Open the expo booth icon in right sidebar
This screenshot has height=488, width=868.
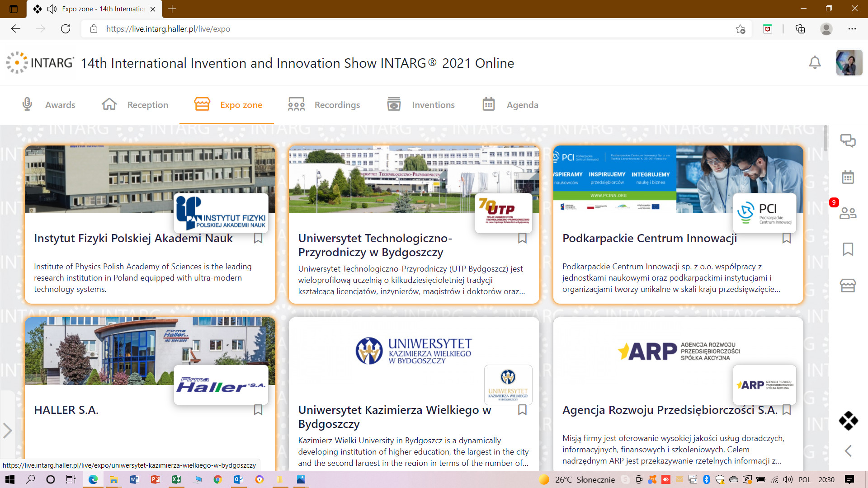click(x=848, y=286)
